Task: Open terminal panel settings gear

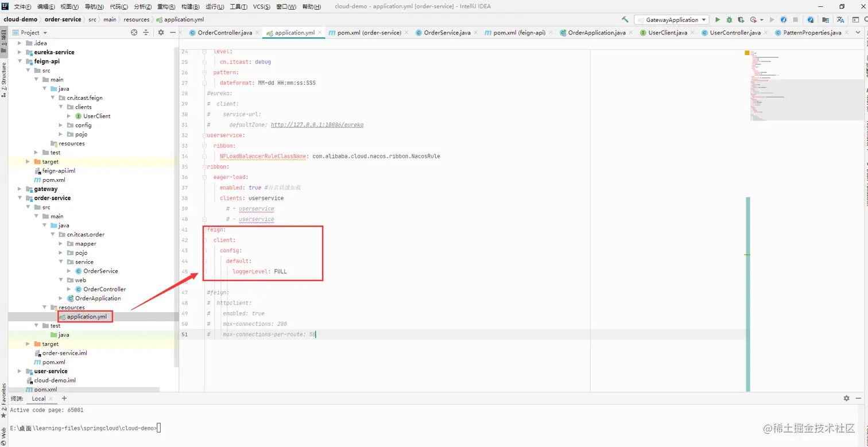Action: tap(846, 398)
